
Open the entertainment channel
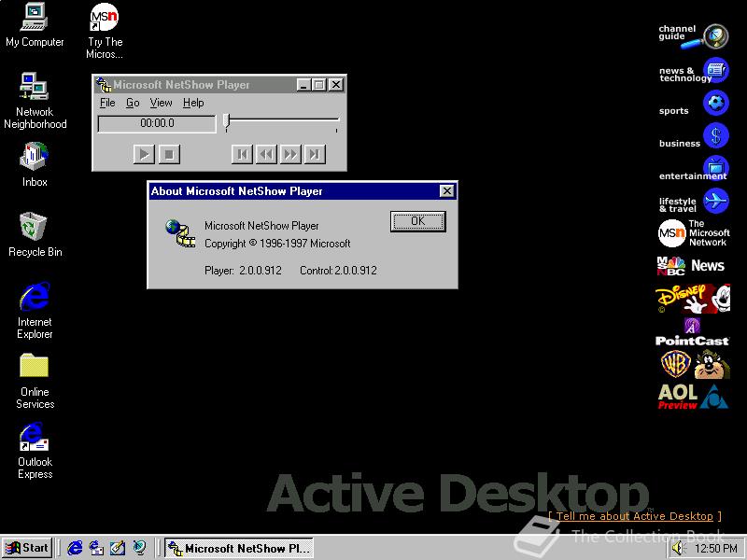(x=693, y=169)
